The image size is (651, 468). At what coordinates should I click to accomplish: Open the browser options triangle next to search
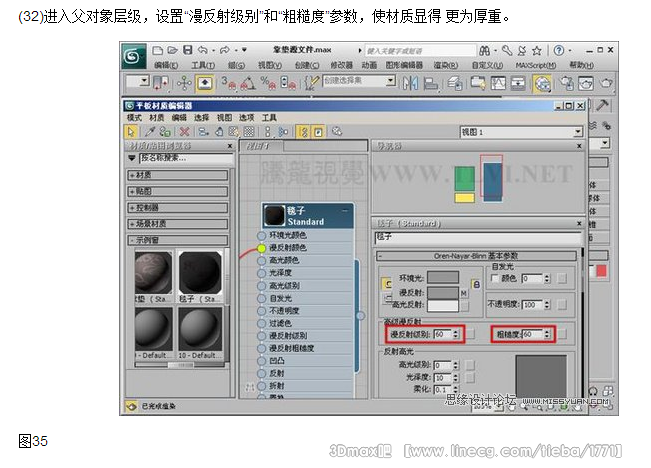pos(132,158)
